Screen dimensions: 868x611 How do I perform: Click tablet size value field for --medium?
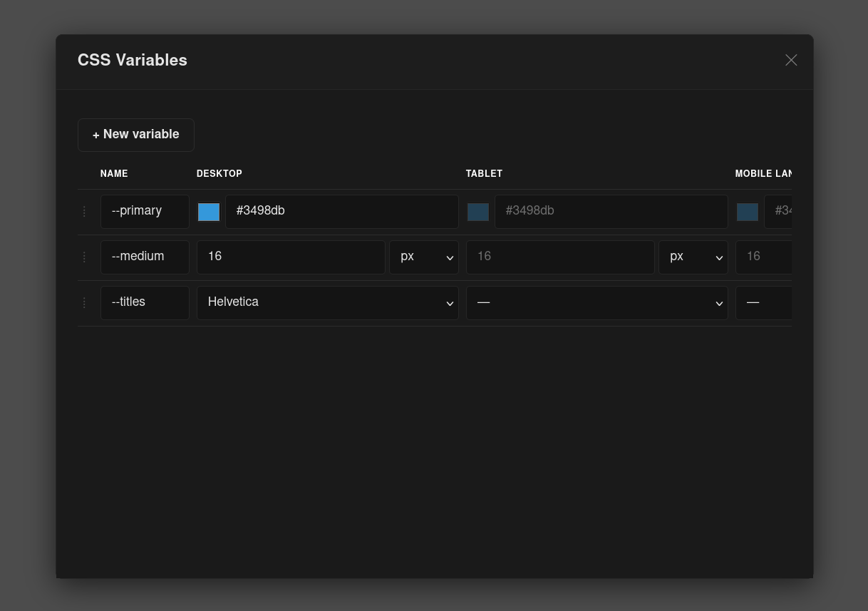point(560,257)
